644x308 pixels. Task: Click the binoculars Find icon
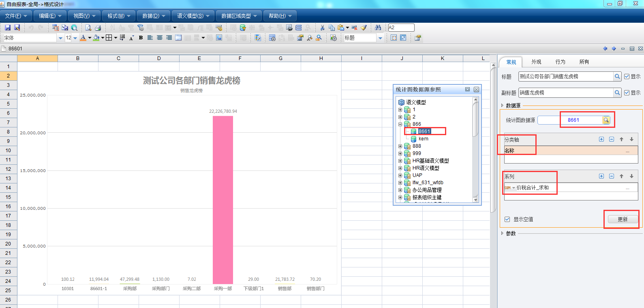pyautogui.click(x=378, y=28)
